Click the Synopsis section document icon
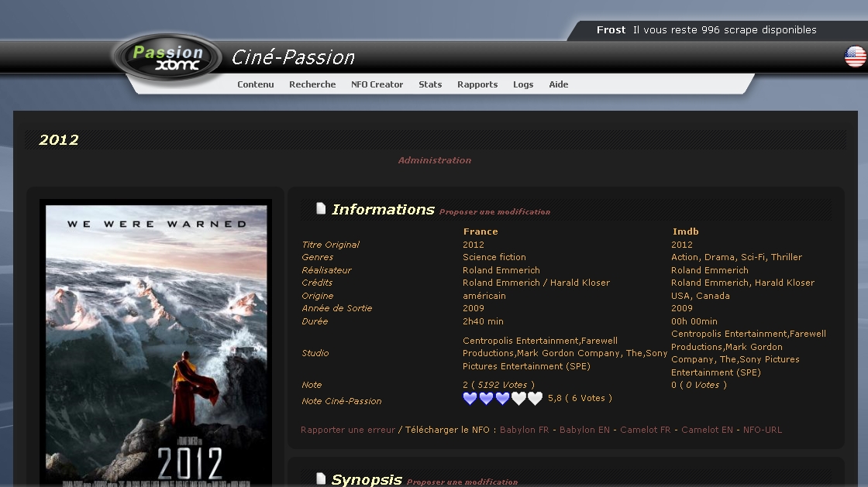This screenshot has width=868, height=487. click(321, 478)
